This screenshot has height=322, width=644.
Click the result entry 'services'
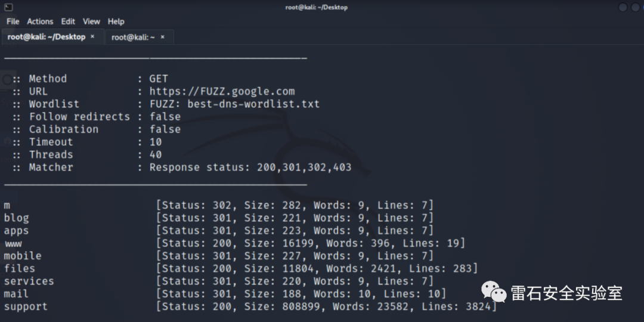(29, 281)
